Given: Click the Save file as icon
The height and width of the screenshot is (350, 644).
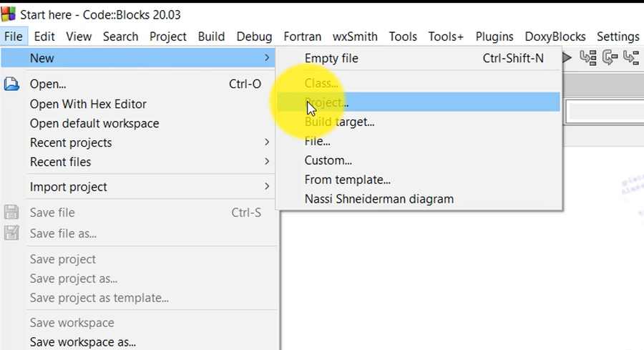Looking at the screenshot, I should pyautogui.click(x=11, y=233).
